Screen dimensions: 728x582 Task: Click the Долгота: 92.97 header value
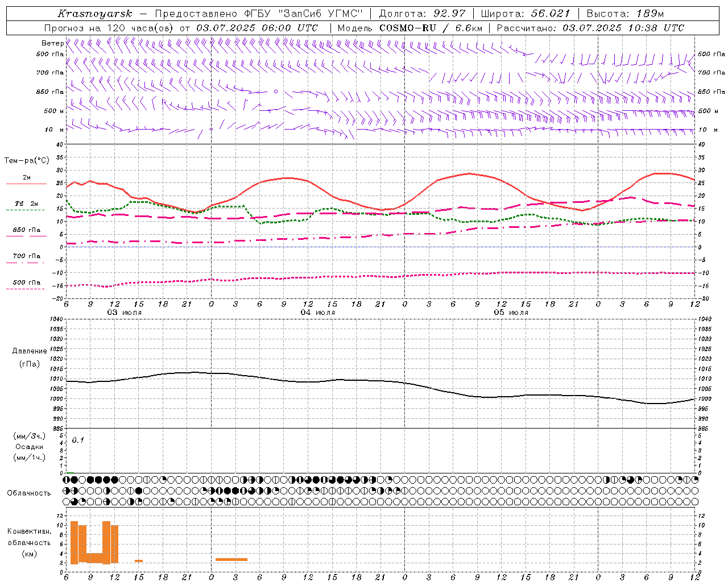click(422, 14)
